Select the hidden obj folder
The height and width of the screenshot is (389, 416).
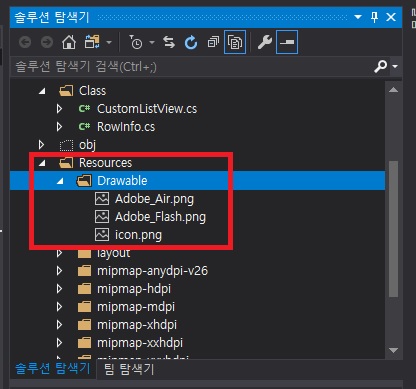pyautogui.click(x=87, y=145)
